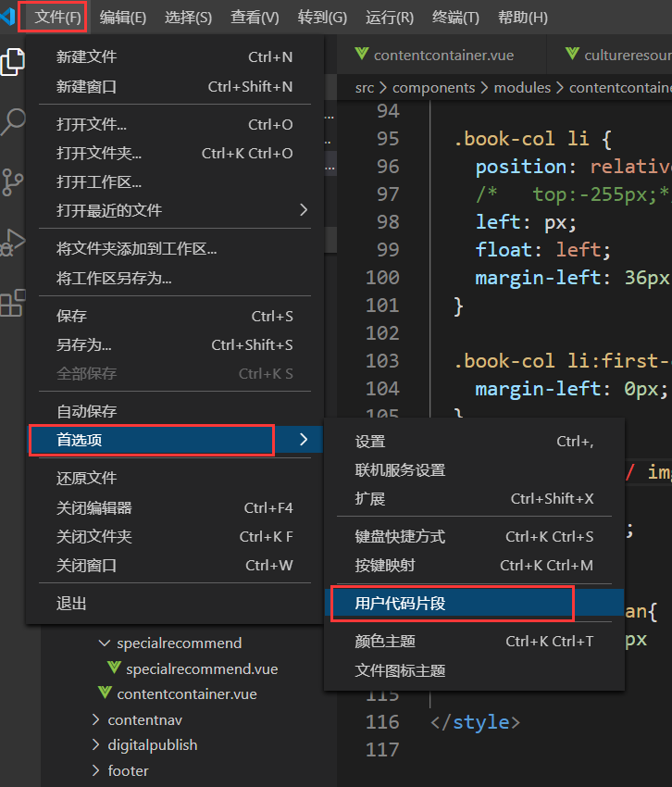Switch to the contentcontainer.vue editor tab

(442, 55)
